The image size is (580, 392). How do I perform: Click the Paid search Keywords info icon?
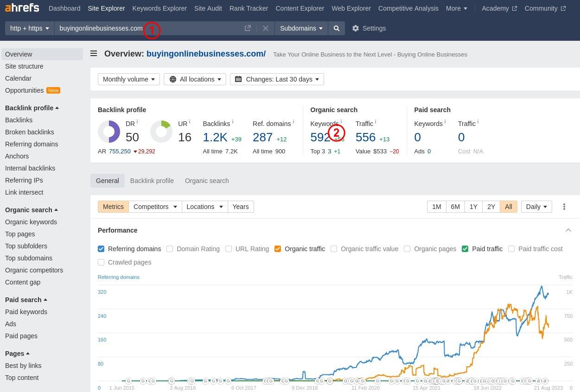click(445, 122)
